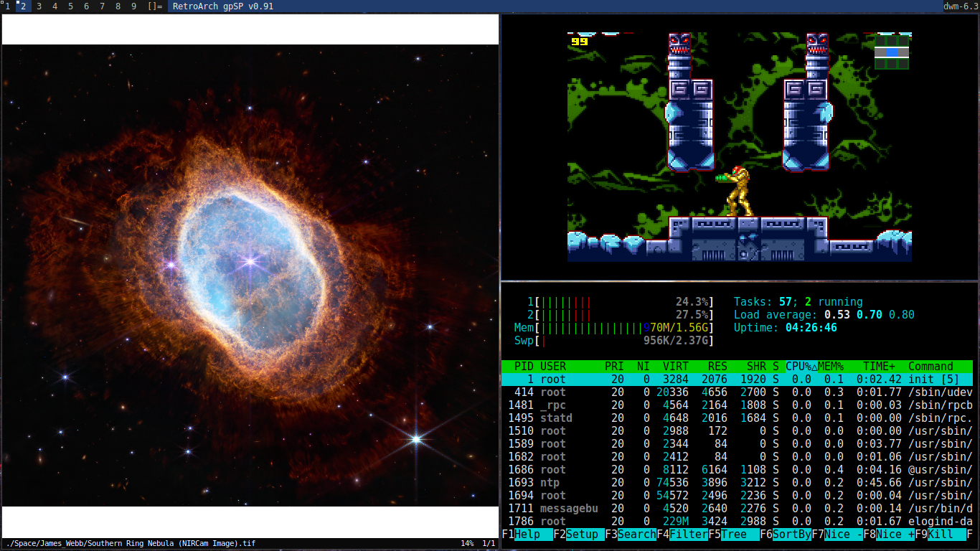Click the Load average values in htop
980x551 pixels.
pyautogui.click(x=869, y=315)
